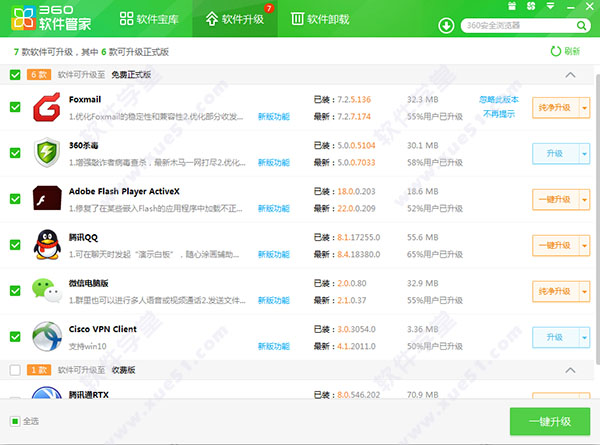Click the Foxmail app icon
Image resolution: width=600 pixels, height=445 pixels.
point(47,107)
